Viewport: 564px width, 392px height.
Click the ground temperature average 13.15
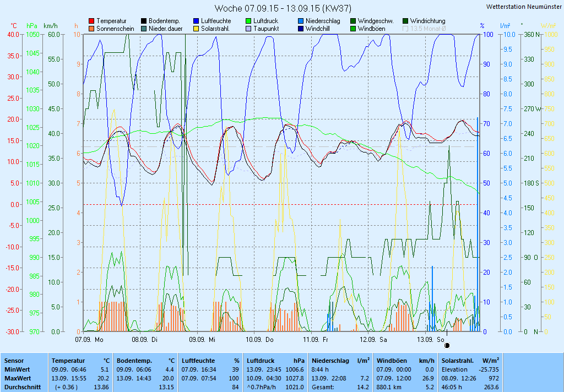click(x=166, y=388)
